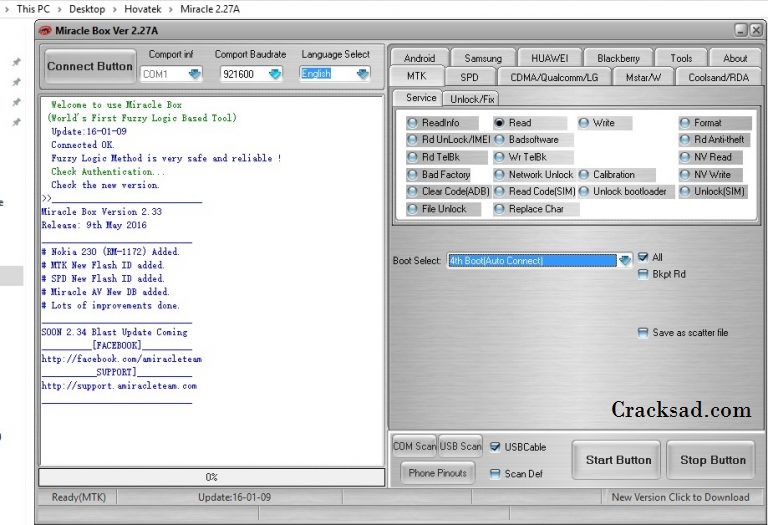This screenshot has width=768, height=525.
Task: Switch to the SPD tab
Action: click(x=469, y=77)
